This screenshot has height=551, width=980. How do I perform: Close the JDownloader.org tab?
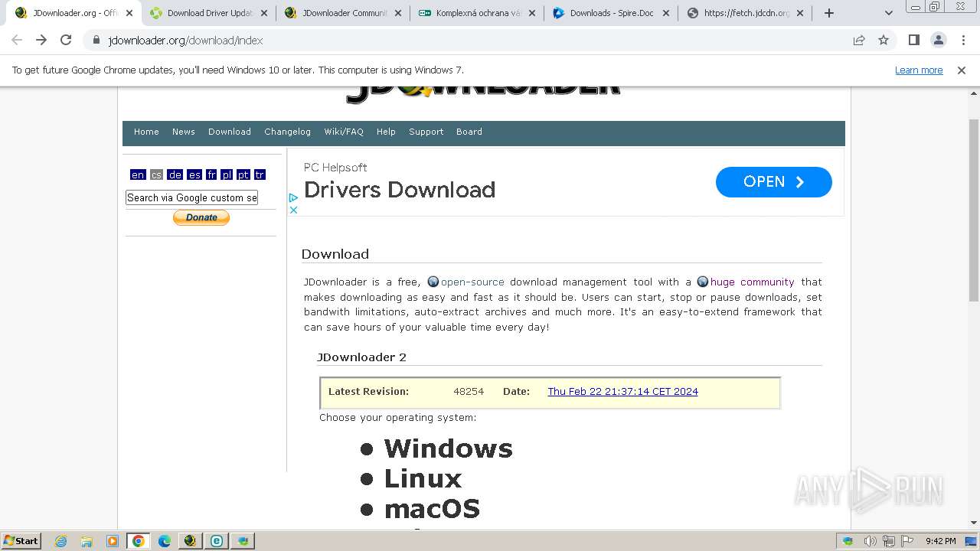pos(129,13)
